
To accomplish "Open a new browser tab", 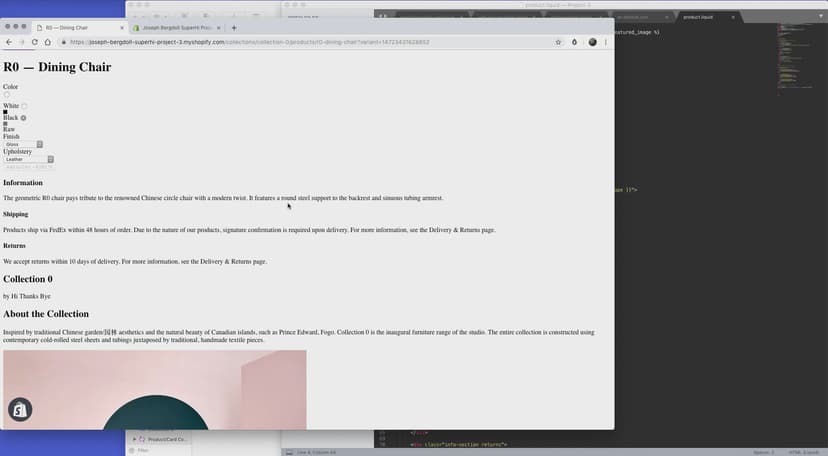I will 234,28.
